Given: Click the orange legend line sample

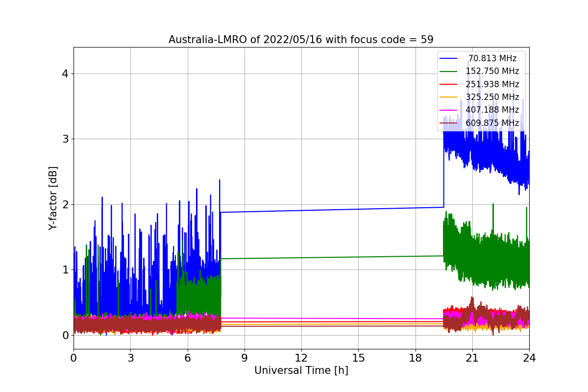Looking at the screenshot, I should click(448, 97).
